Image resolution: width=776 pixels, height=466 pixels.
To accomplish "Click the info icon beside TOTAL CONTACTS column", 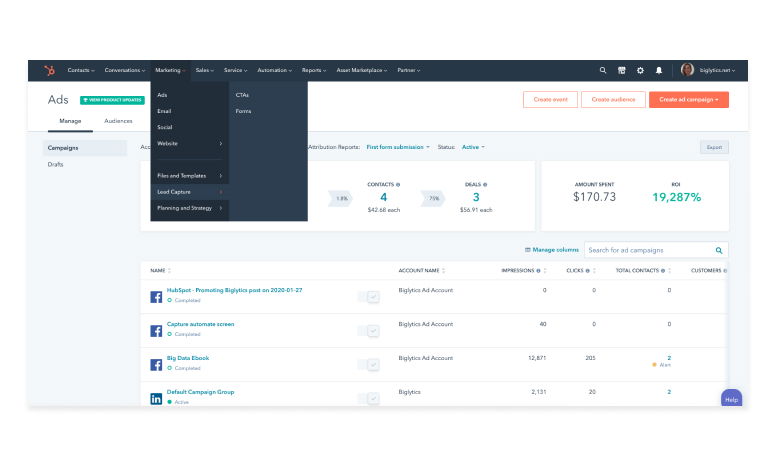I will point(663,271).
